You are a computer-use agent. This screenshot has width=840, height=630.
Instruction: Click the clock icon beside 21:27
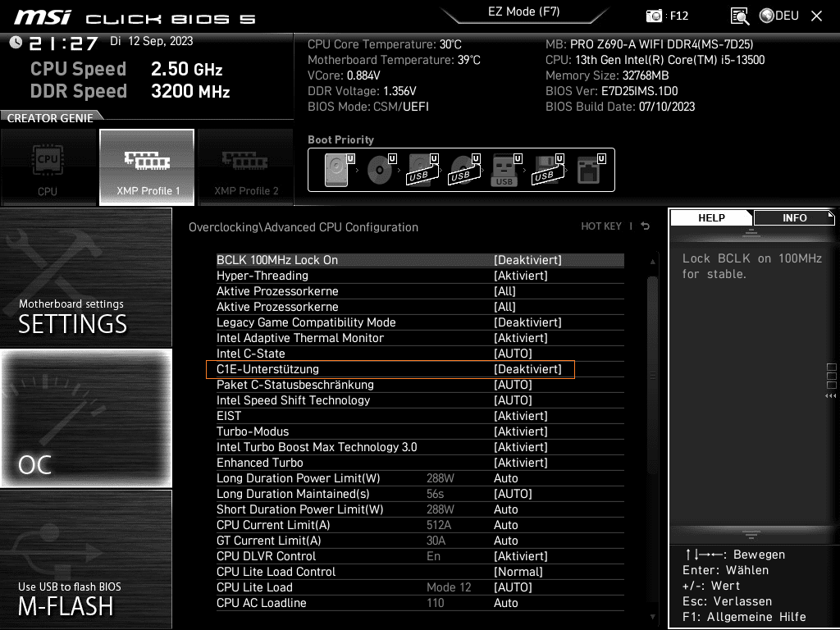[x=16, y=42]
